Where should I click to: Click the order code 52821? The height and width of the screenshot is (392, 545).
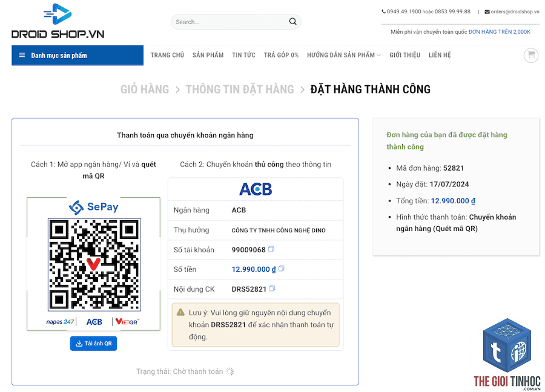click(454, 168)
